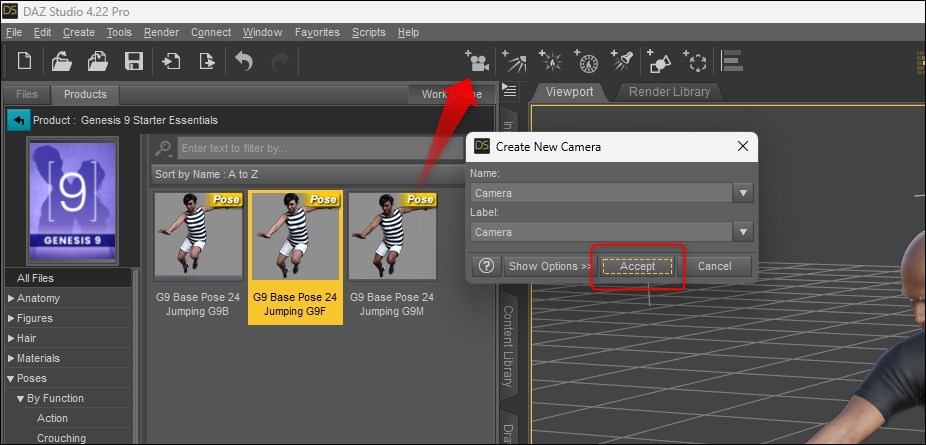Click the Align toolbar icon
Viewport: 926px width, 445px height.
coord(732,61)
